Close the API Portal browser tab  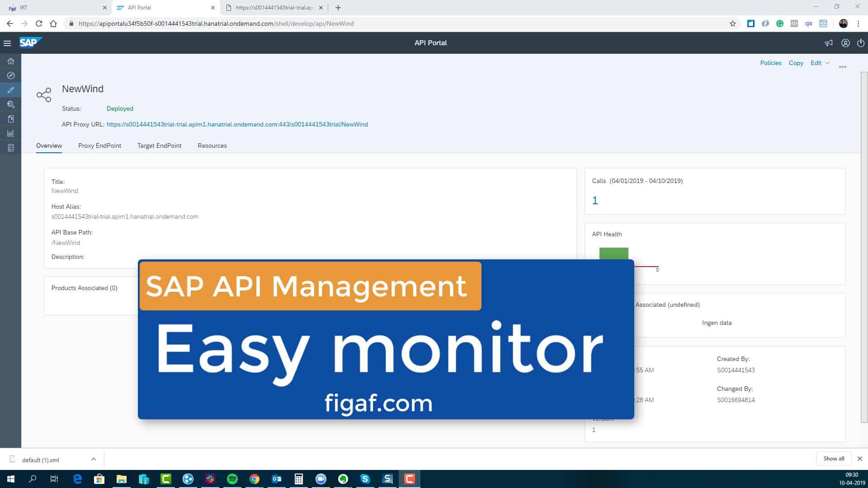point(213,8)
